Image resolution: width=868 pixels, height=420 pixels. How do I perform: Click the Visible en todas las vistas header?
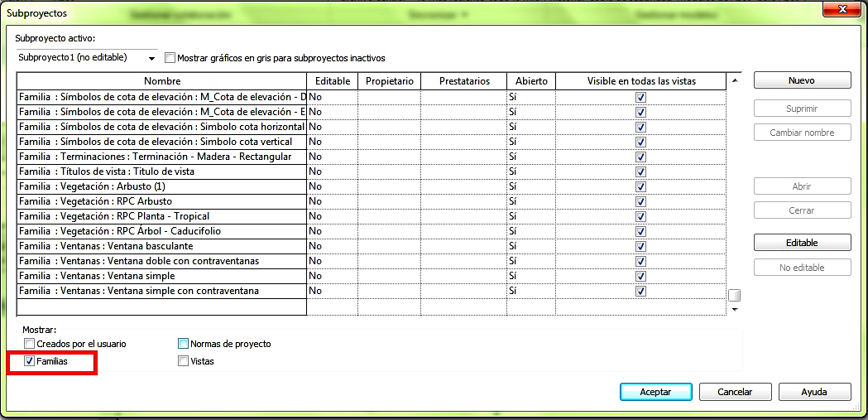coord(641,81)
